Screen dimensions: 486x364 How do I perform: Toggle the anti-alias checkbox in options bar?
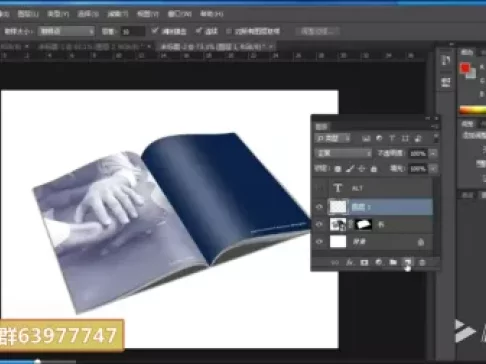pos(154,31)
